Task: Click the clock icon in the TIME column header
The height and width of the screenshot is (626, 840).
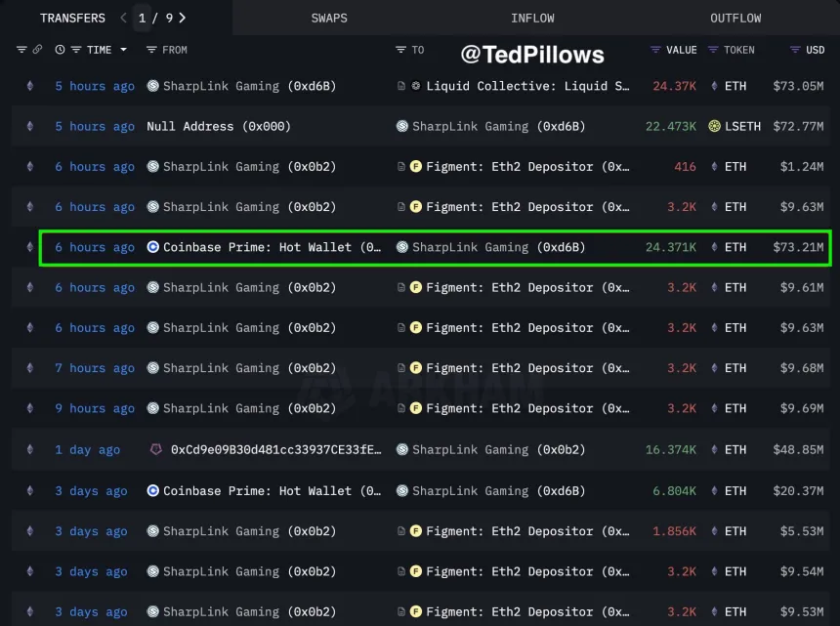Action: [60, 49]
